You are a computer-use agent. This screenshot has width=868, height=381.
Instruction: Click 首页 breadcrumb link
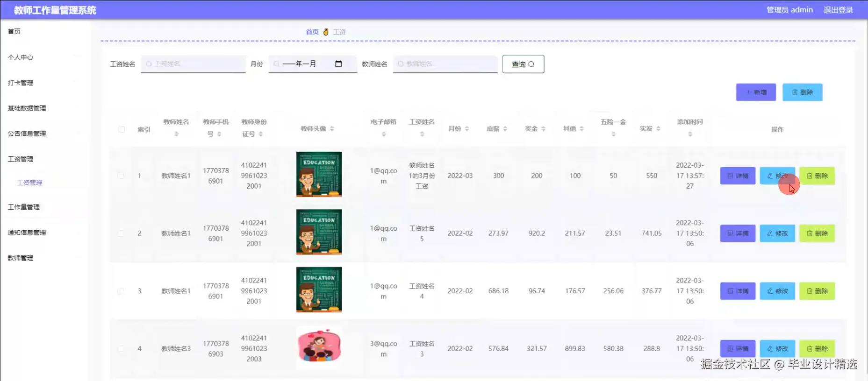click(312, 32)
